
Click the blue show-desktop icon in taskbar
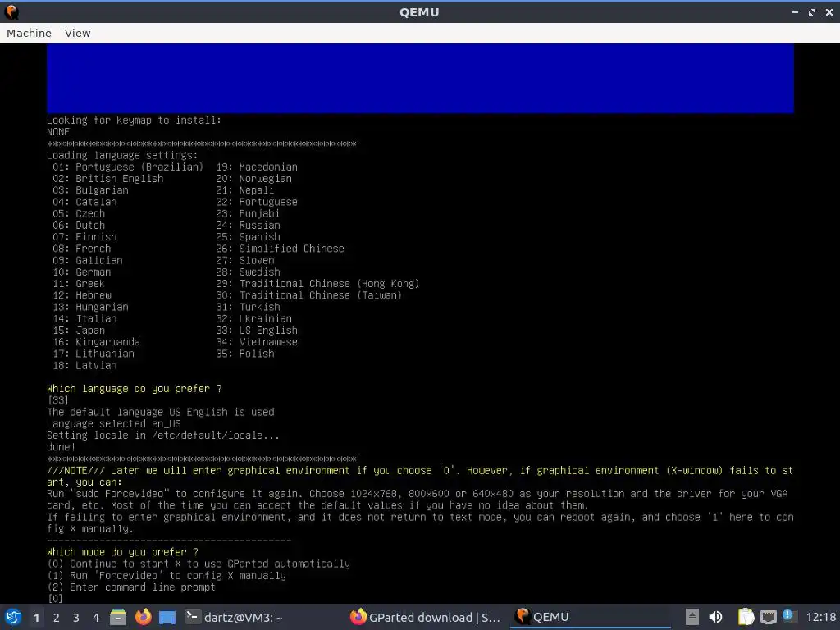167,617
